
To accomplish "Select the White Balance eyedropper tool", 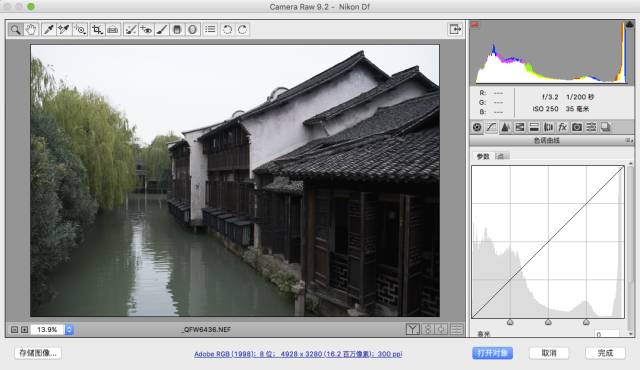I will 48,29.
